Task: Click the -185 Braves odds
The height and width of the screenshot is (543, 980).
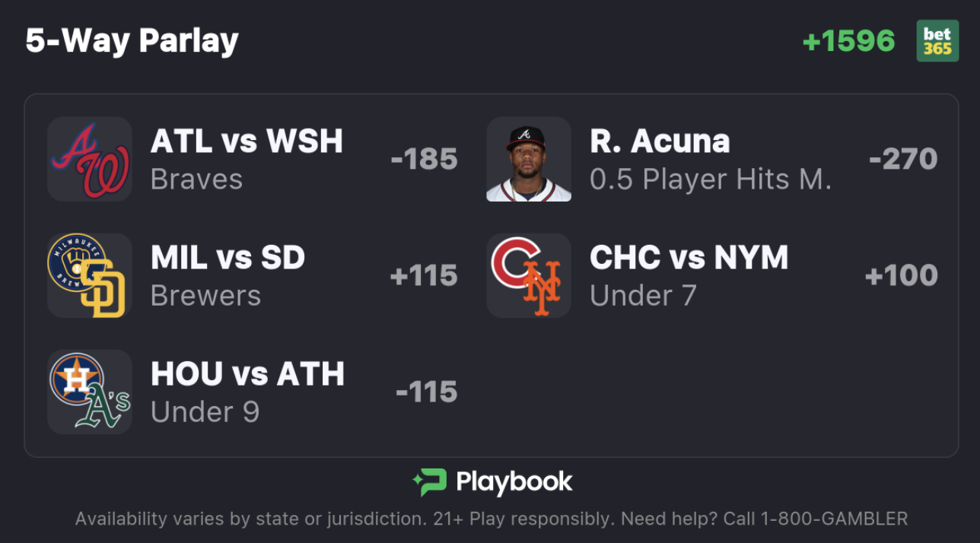Action: 424,160
